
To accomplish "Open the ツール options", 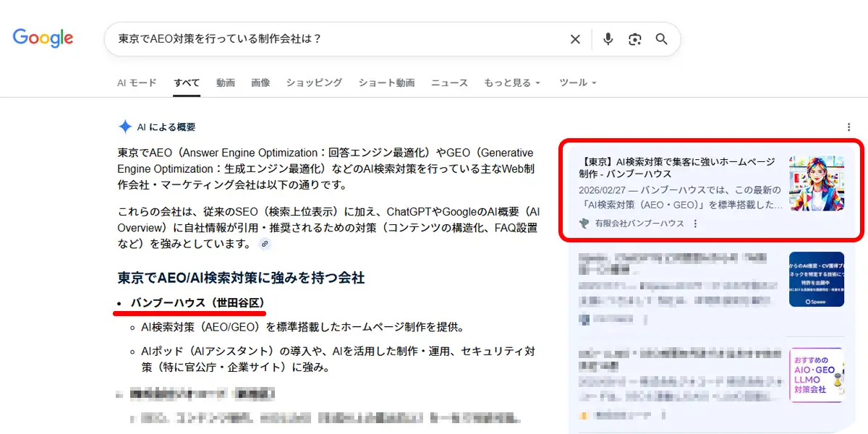I will click(577, 82).
